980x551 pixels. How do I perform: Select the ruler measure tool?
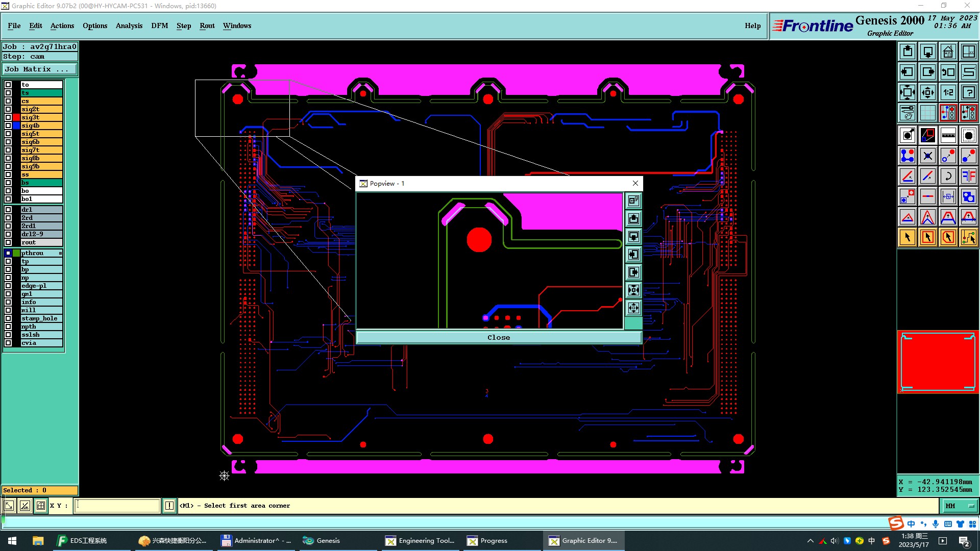(948, 135)
